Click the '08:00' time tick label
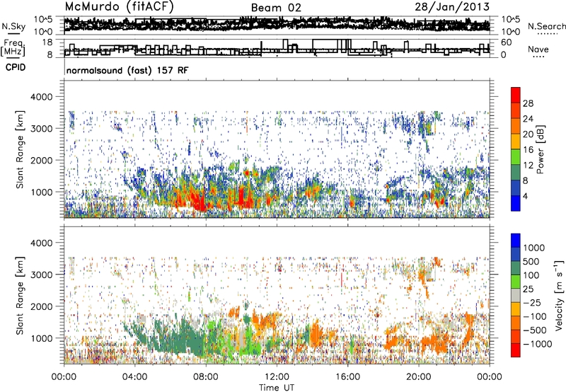Viewport: 566px width, 392px height. [x=206, y=377]
